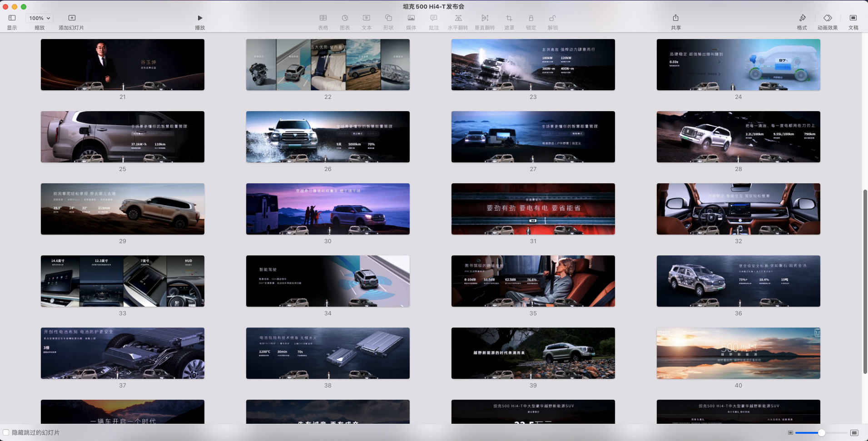Select slide 33 thumbnail
Image resolution: width=868 pixels, height=441 pixels.
click(123, 281)
